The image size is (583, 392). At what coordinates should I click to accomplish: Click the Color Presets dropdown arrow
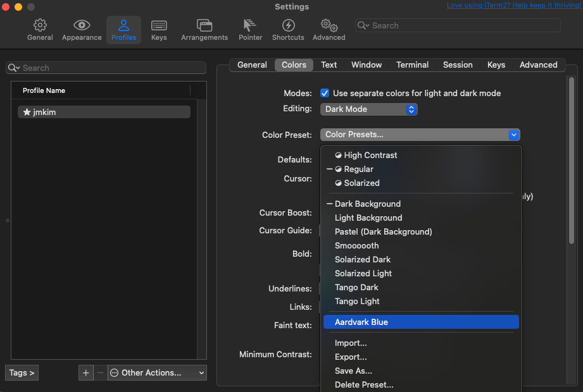pos(514,135)
